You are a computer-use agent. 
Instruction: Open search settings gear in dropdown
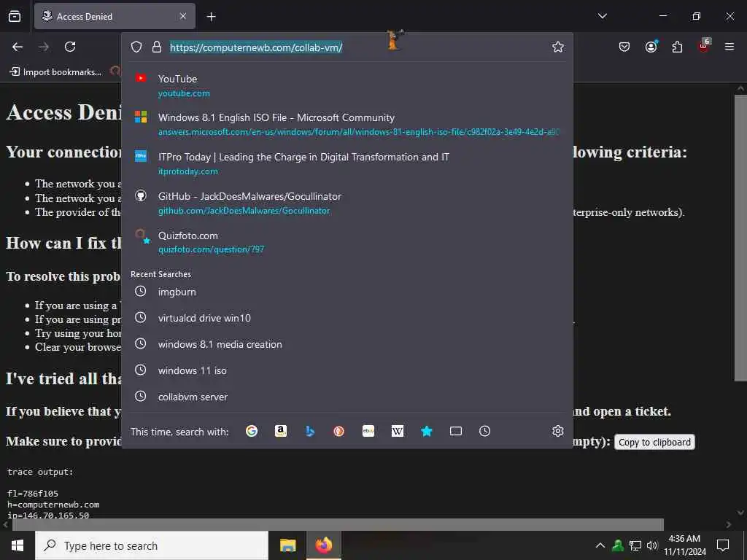coord(558,431)
